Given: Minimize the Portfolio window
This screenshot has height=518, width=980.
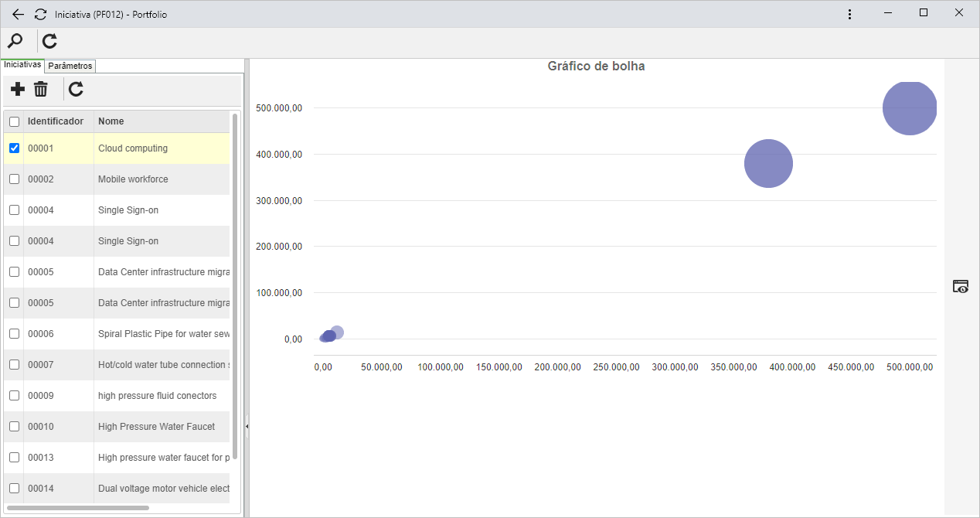Looking at the screenshot, I should click(888, 13).
